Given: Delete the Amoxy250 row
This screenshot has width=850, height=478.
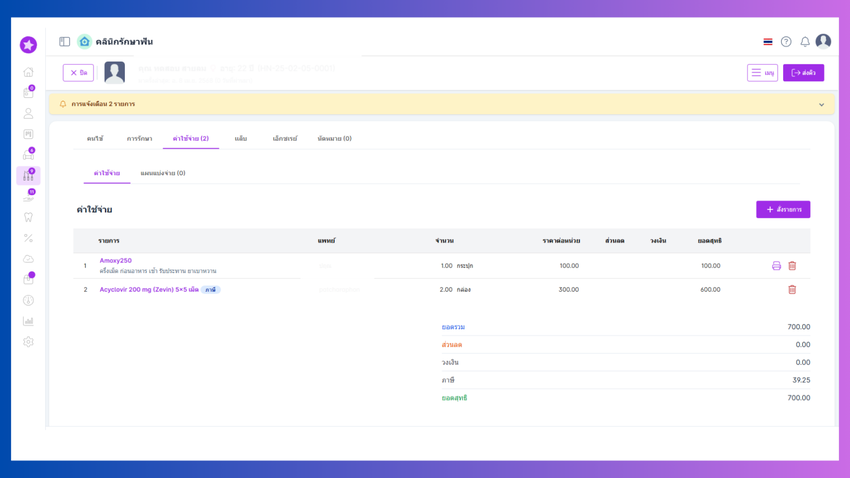Looking at the screenshot, I should pyautogui.click(x=792, y=266).
